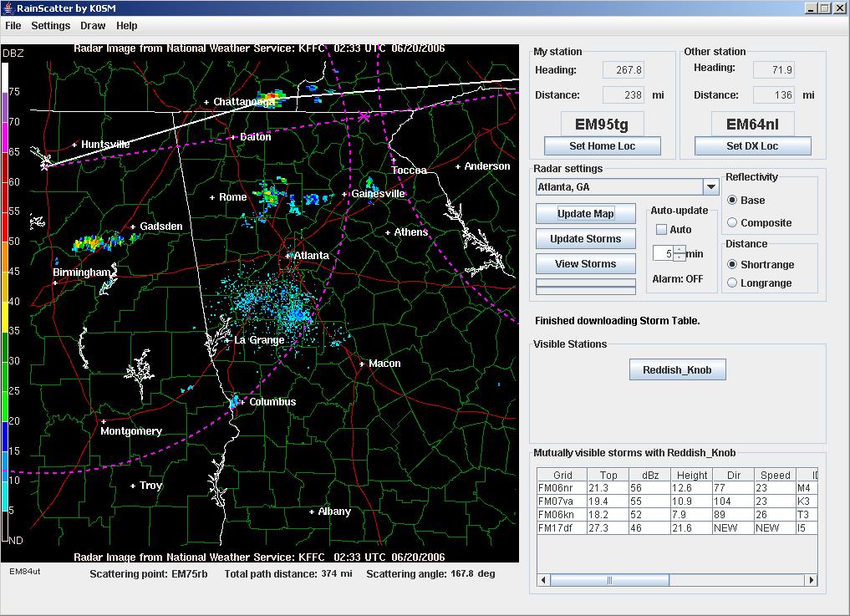Viewport: 850px width, 616px height.
Task: Click the View Storms button
Action: (x=585, y=264)
